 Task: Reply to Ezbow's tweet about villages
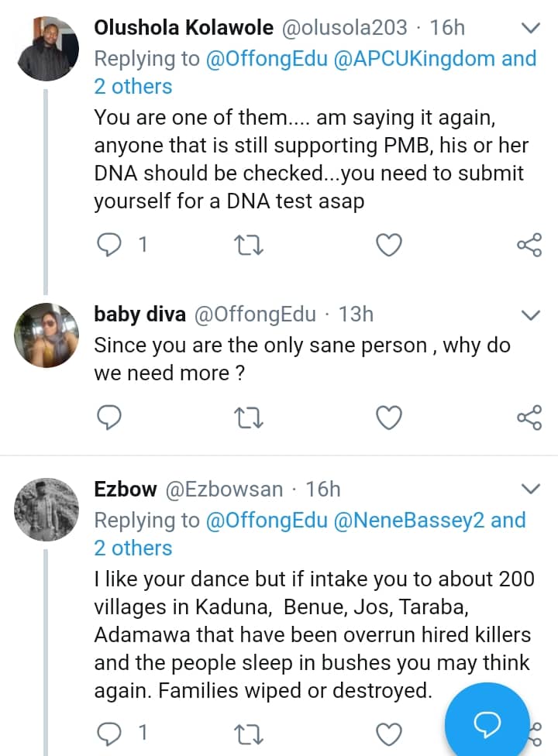point(110,733)
